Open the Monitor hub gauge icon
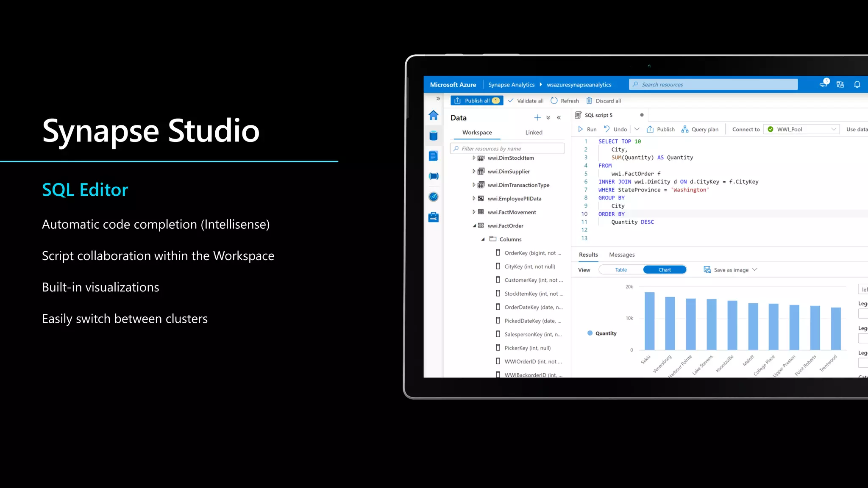 click(x=433, y=197)
